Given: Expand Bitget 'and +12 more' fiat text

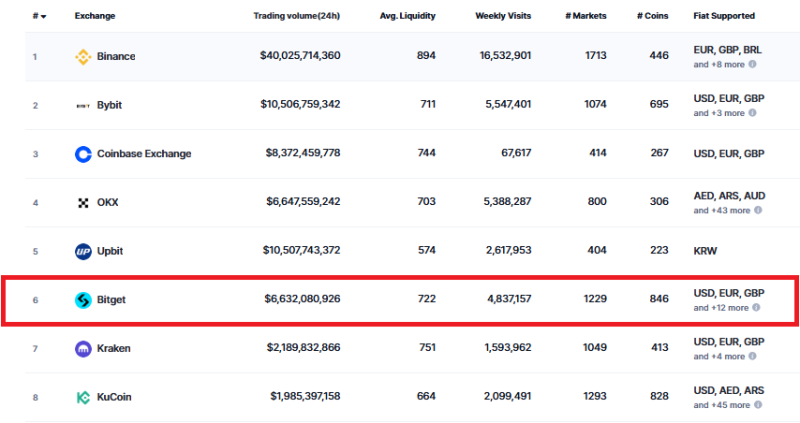Looking at the screenshot, I should click(x=721, y=308).
